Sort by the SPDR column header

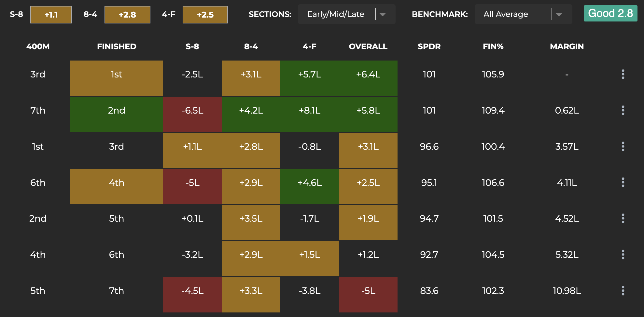429,47
